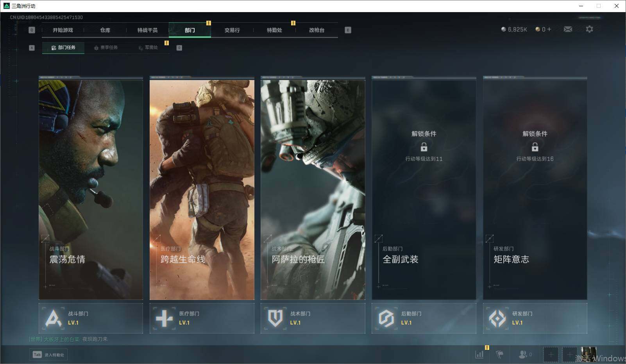Tap the plus to add gold currency
The height and width of the screenshot is (364, 626).
pos(549,29)
